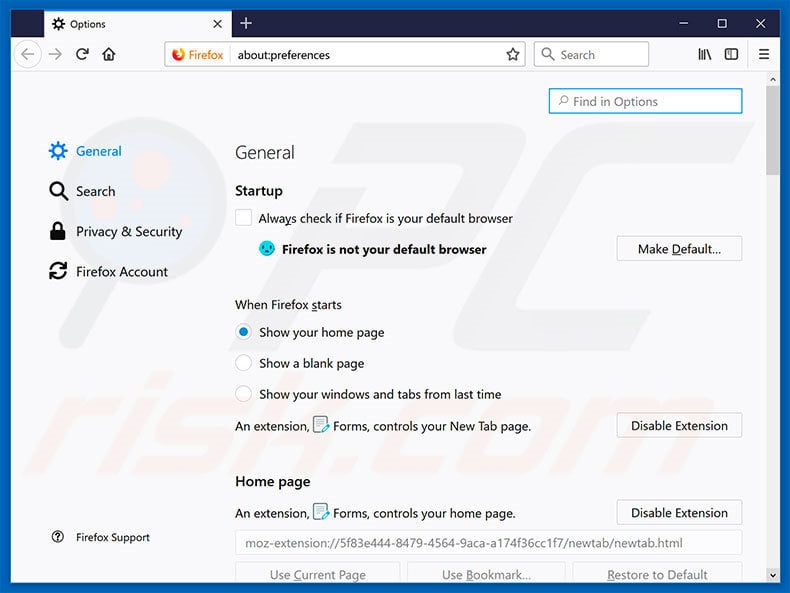
Task: Open the Firefox hamburger menu
Action: [x=764, y=54]
